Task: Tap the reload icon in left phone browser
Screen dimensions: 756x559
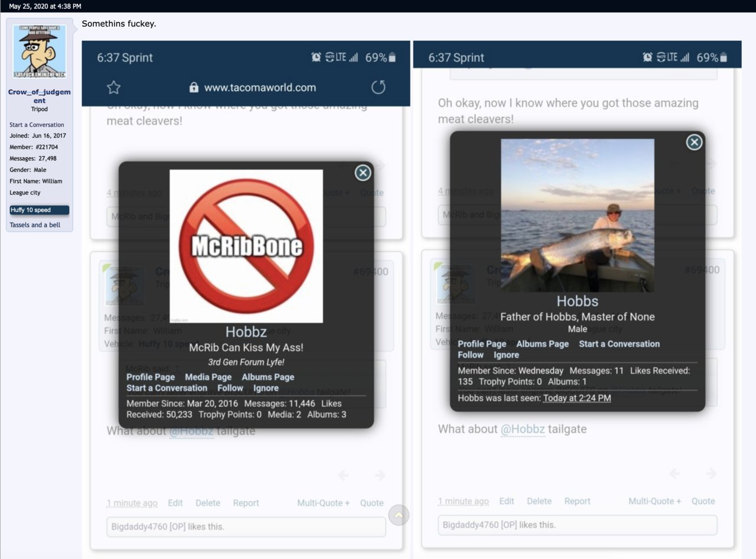Action: (x=378, y=87)
